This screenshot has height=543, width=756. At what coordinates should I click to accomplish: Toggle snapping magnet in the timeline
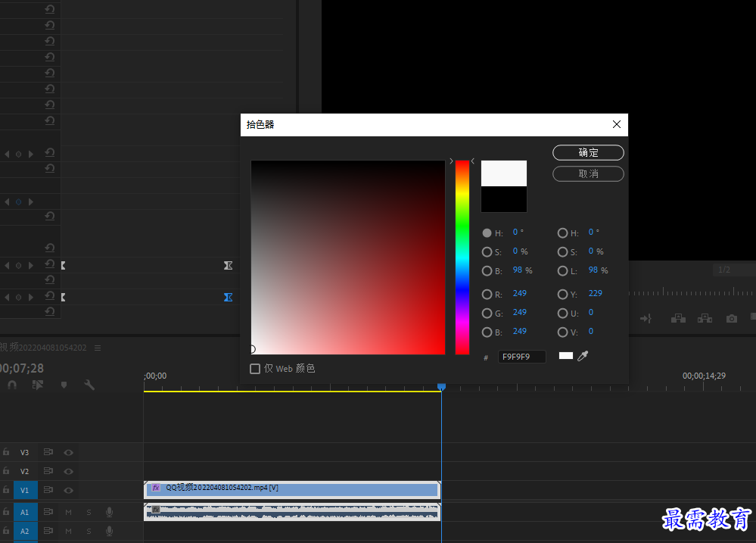point(13,385)
